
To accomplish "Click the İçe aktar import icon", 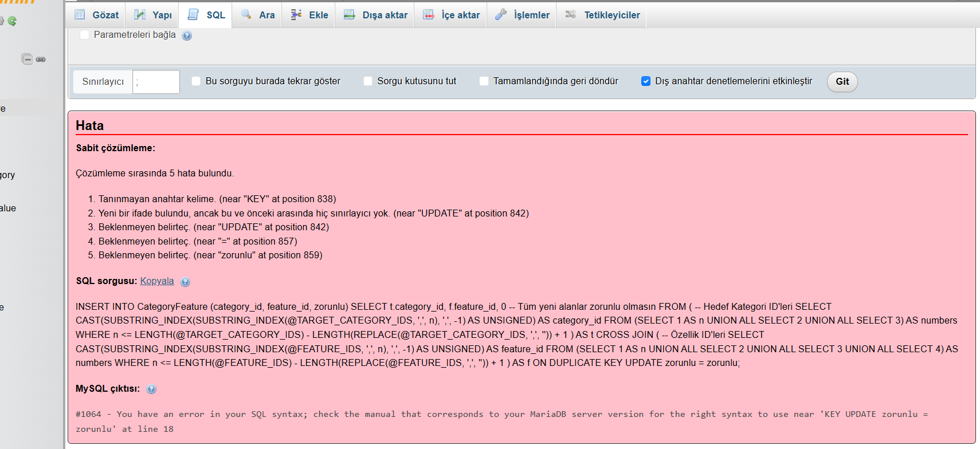I will (429, 15).
